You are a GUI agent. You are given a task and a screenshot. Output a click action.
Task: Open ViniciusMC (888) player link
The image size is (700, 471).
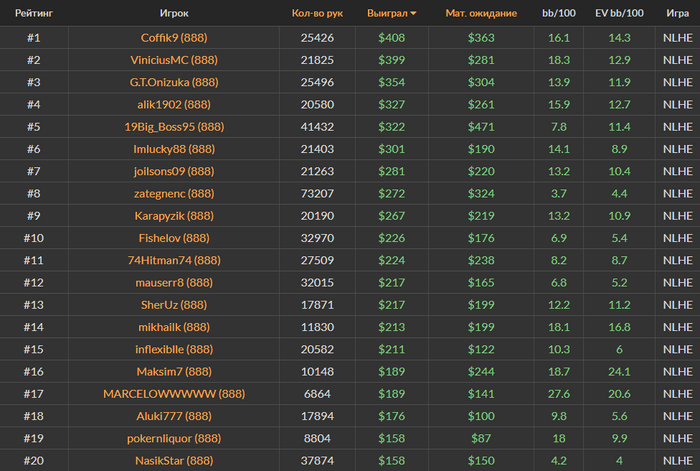click(174, 60)
